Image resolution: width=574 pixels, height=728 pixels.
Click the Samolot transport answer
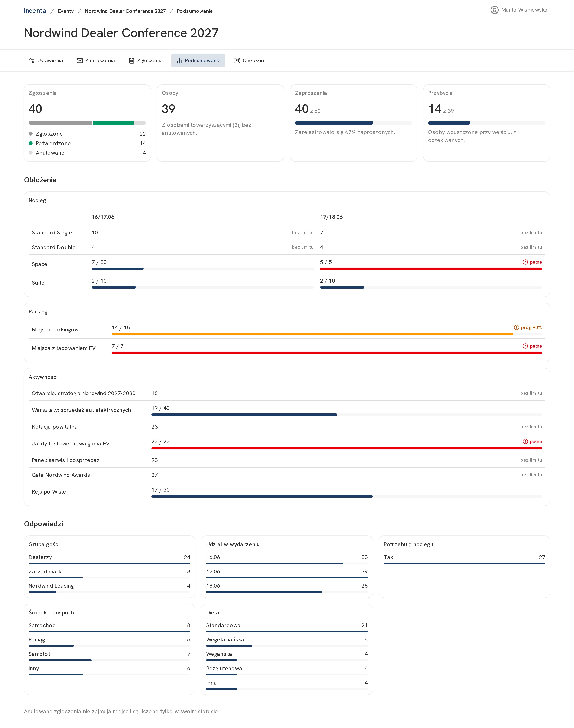109,656
